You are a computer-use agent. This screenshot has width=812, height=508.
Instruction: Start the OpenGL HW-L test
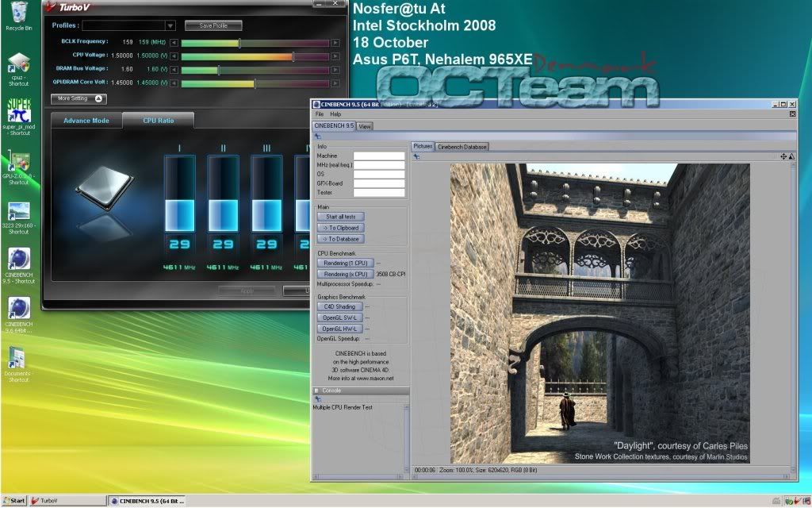point(339,329)
